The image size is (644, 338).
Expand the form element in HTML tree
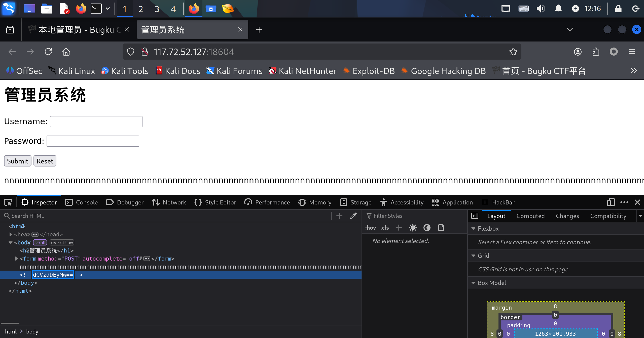16,259
